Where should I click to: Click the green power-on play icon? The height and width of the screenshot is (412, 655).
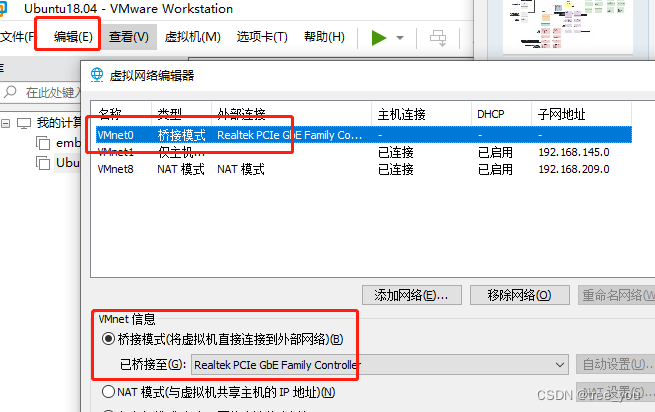point(378,38)
